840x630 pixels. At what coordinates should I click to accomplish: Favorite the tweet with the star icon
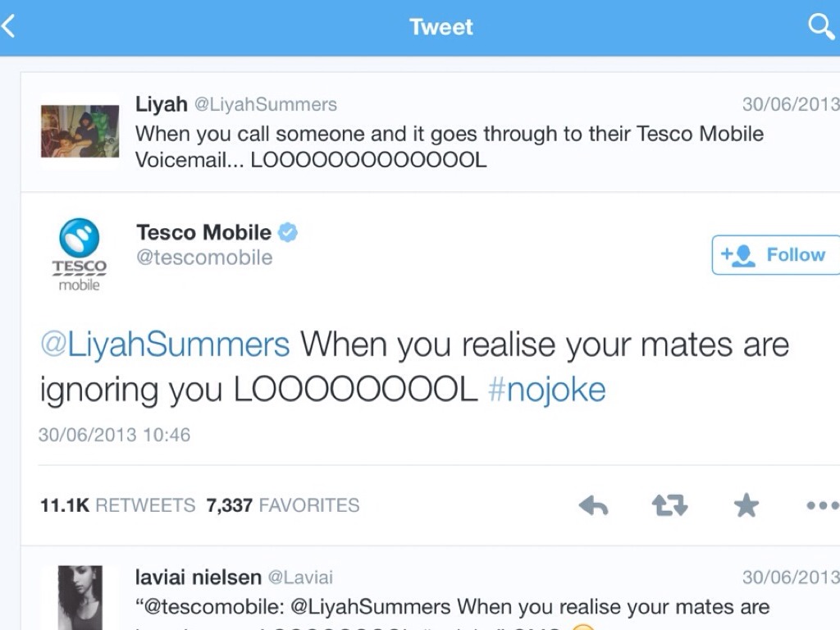pyautogui.click(x=746, y=505)
